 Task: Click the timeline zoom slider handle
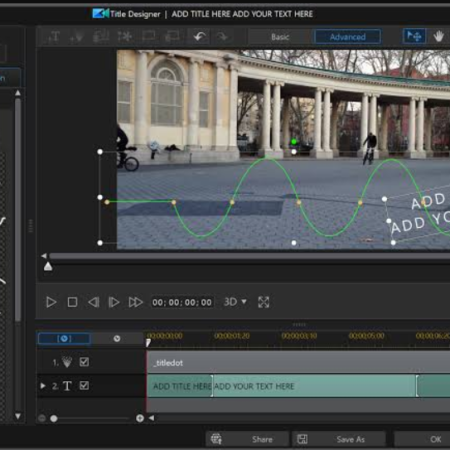pyautogui.click(x=54, y=418)
